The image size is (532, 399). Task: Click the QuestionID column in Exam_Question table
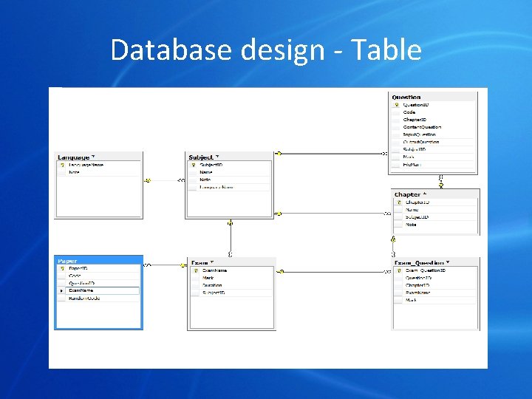[436, 279]
